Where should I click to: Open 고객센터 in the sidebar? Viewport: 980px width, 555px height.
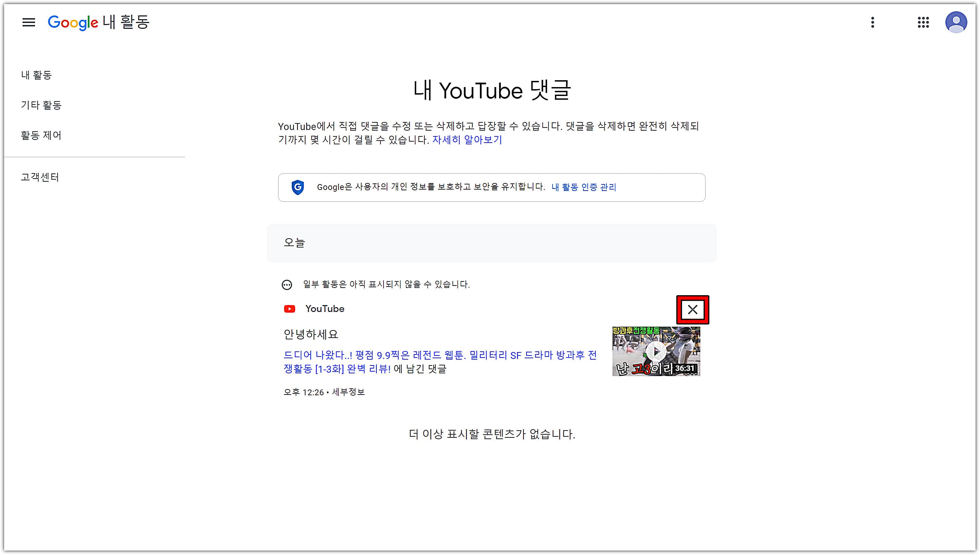[x=40, y=177]
